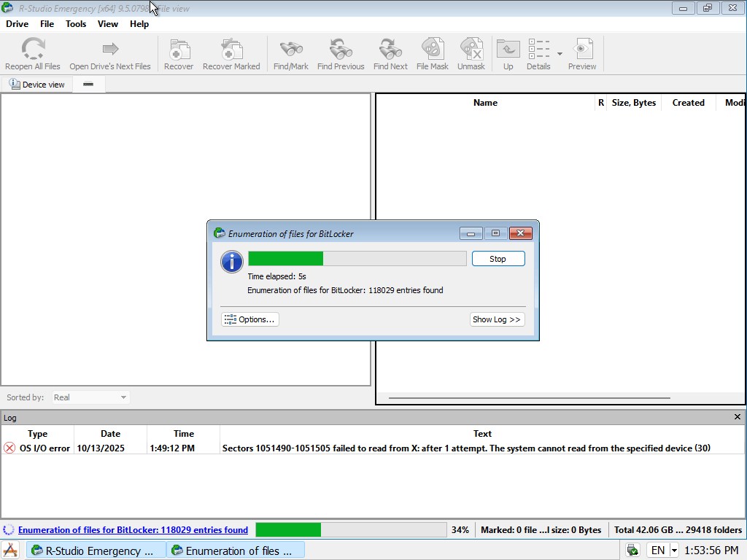The width and height of the screenshot is (747, 560).
Task: Open the File menu
Action: pos(47,24)
